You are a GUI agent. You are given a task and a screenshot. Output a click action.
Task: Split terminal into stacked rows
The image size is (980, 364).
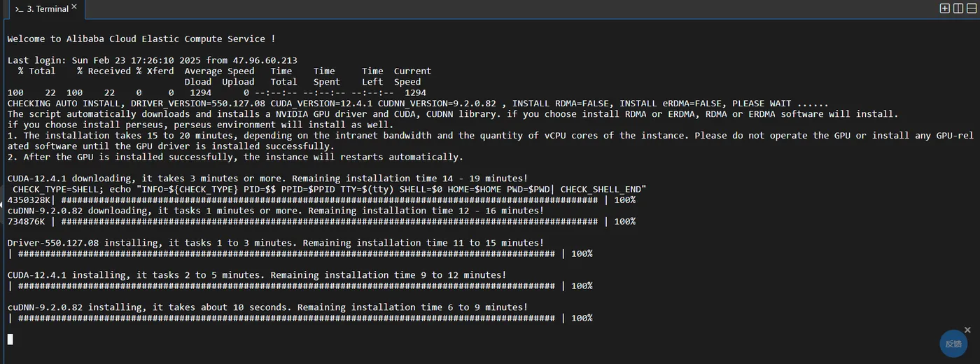(x=971, y=8)
